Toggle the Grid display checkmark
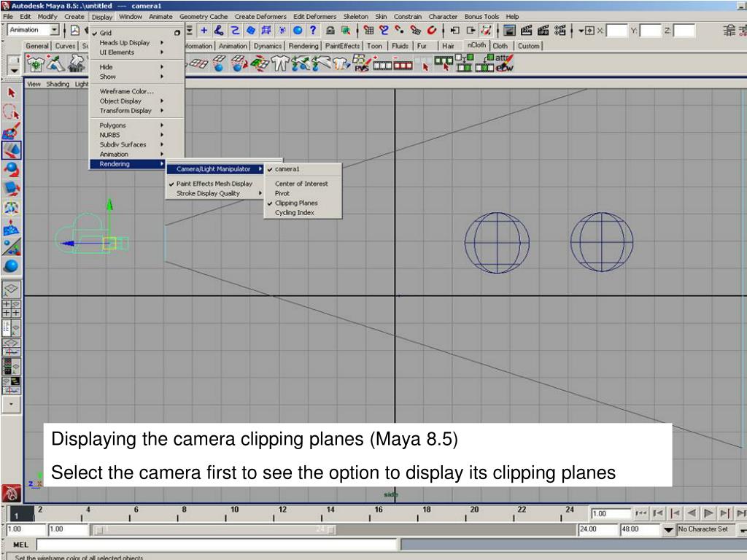 (x=94, y=34)
